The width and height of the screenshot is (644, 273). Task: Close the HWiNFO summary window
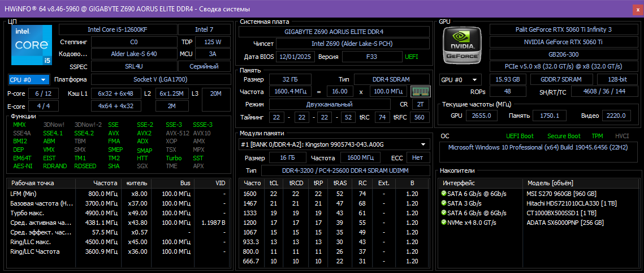click(637, 8)
